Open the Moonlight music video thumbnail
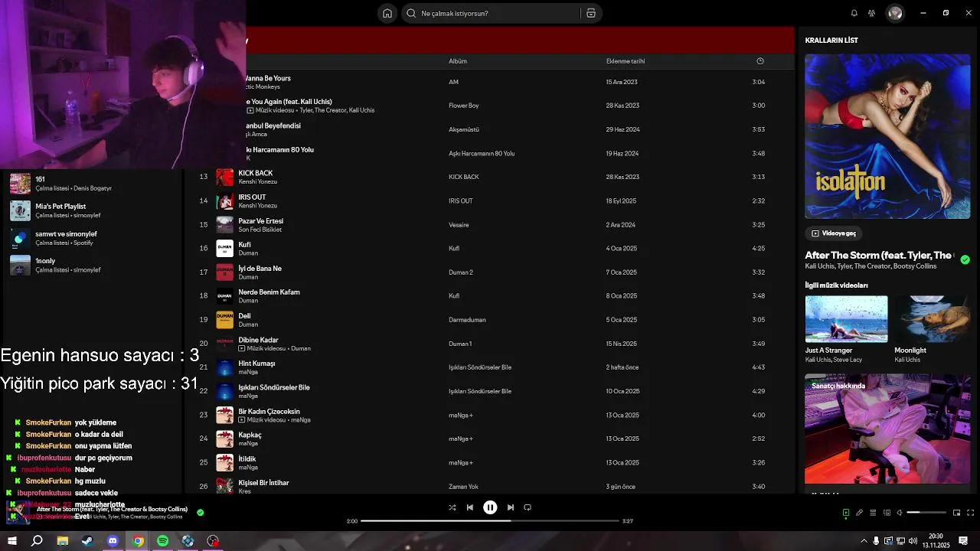This screenshot has width=980, height=551. click(933, 319)
